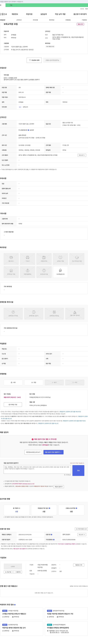Open the 어린이집 영아반 연장보육 전담 교사 card
The height and width of the screenshot is (644, 88).
tap(22, 628)
